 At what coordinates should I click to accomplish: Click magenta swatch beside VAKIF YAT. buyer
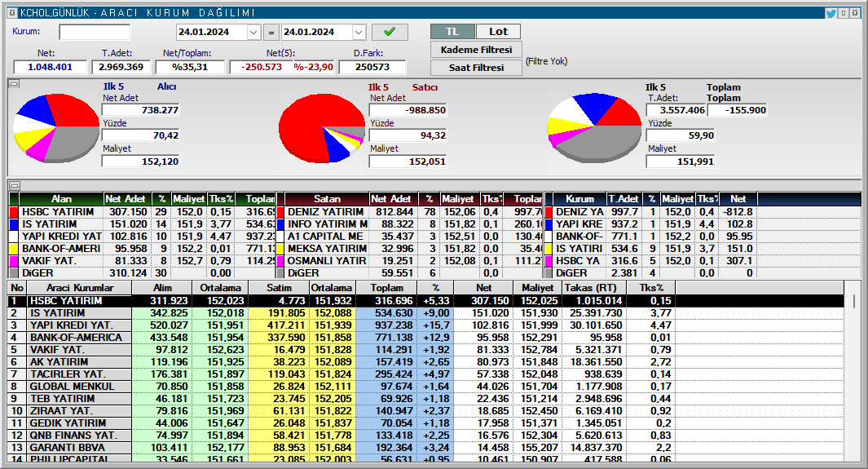[x=14, y=261]
